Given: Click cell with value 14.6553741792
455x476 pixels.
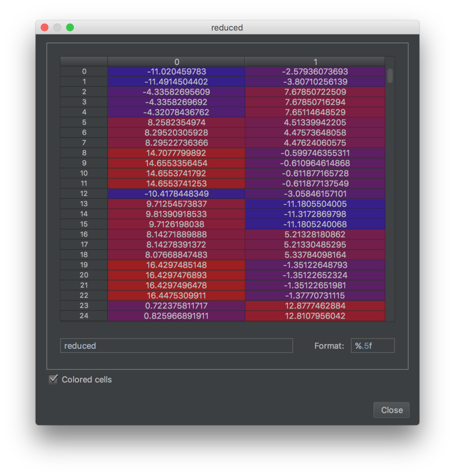Looking at the screenshot, I should [x=176, y=173].
